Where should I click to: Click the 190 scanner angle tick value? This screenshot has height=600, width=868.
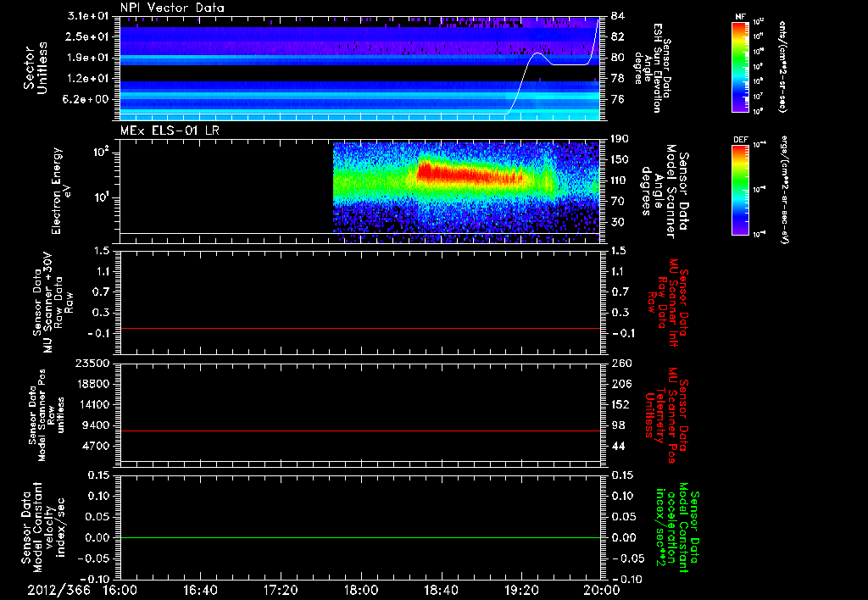coord(620,138)
